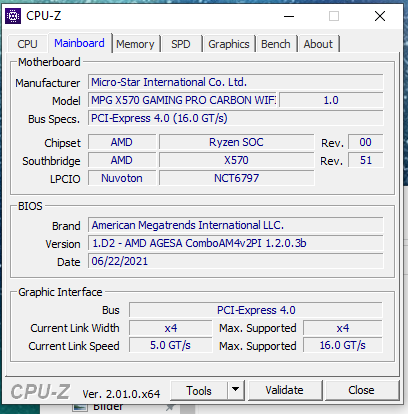Click the Southbridge label
The image size is (408, 414).
(x=51, y=161)
